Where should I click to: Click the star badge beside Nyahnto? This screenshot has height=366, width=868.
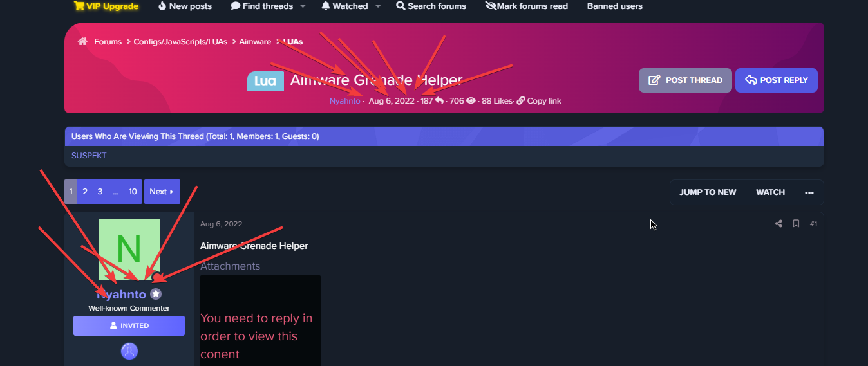click(156, 294)
